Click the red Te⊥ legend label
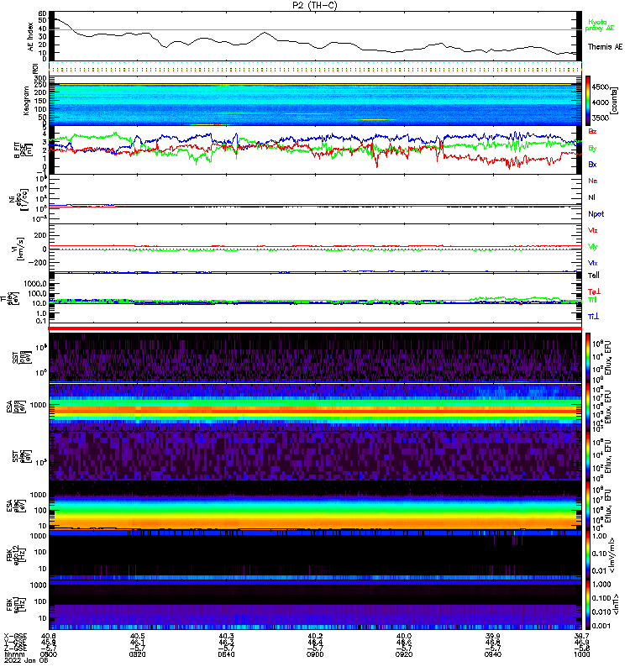Screen dimensions: 630x672 [x=594, y=291]
